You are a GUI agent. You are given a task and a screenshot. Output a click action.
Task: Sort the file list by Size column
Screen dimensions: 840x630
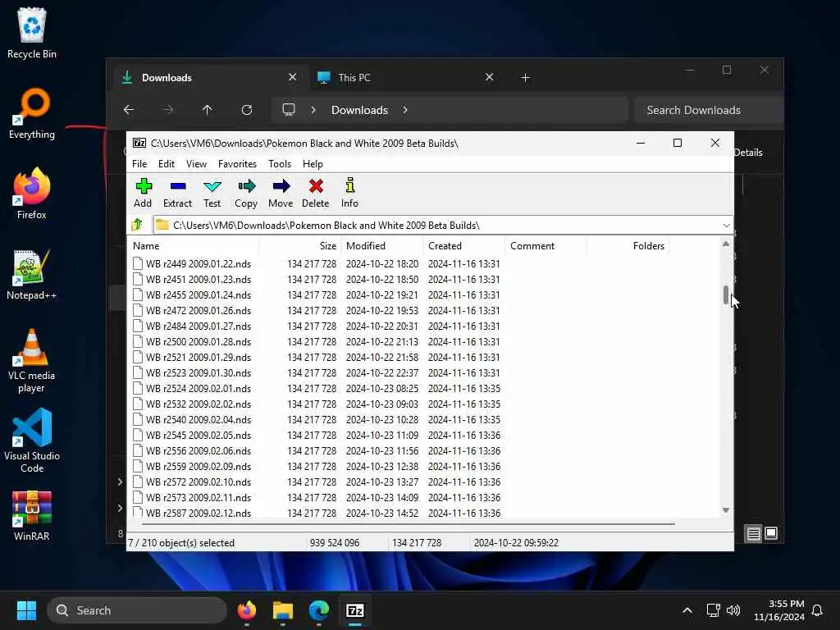[x=299, y=246]
